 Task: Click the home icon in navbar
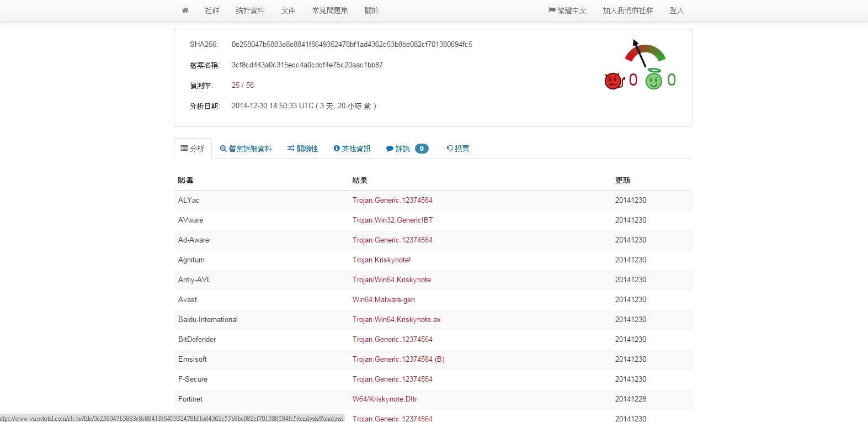pos(185,10)
